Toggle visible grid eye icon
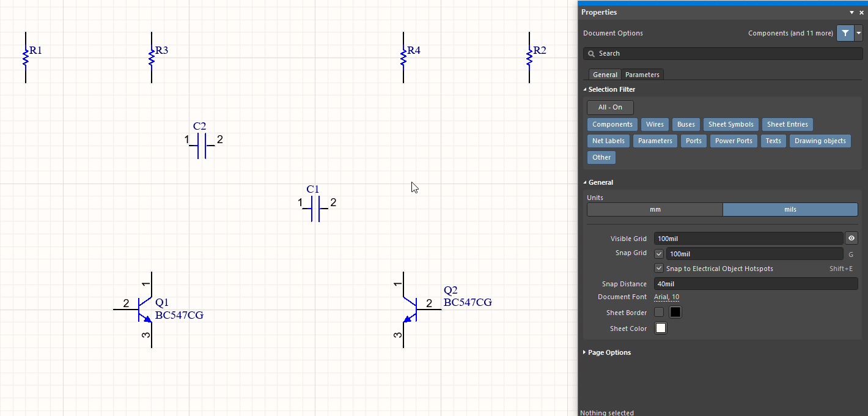Viewport: 868px width, 416px height. point(851,239)
